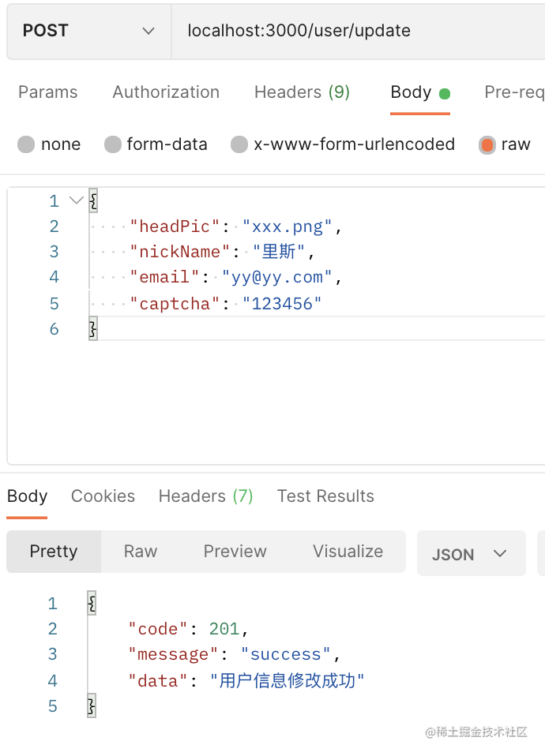View the response Headers (7) tab
Image resolution: width=545 pixels, height=756 pixels.
[x=205, y=496]
